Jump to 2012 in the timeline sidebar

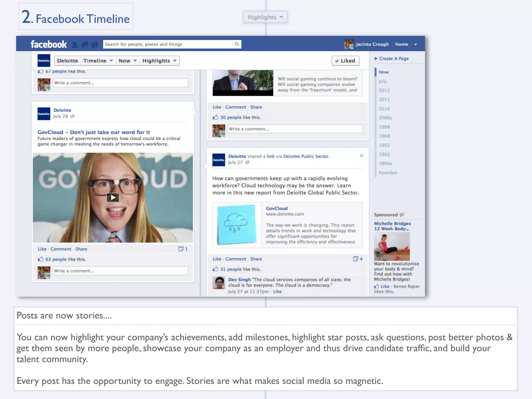[384, 90]
